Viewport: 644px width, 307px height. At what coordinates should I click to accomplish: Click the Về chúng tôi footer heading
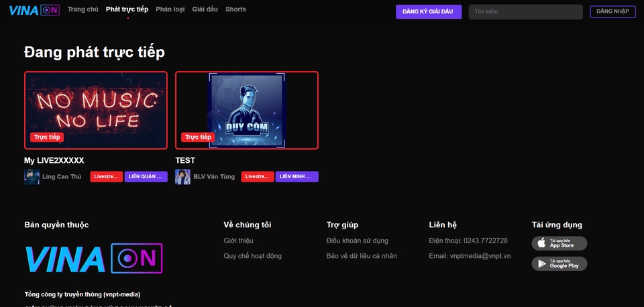(248, 225)
